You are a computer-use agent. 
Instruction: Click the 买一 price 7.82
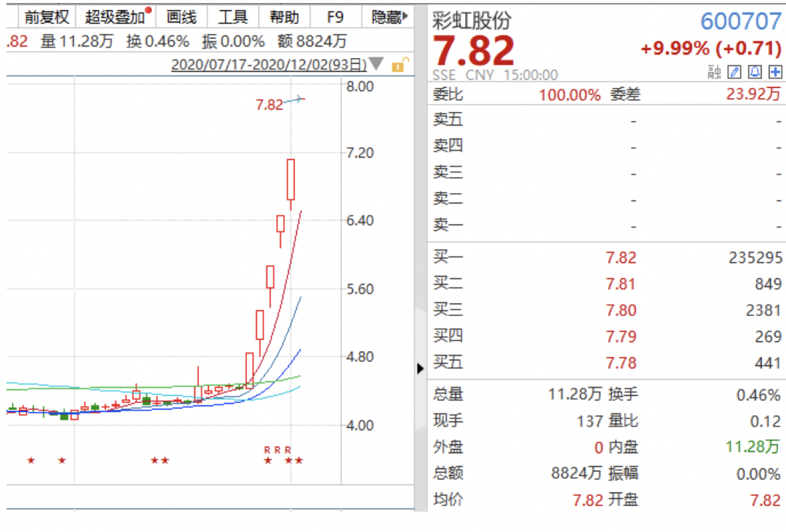point(621,258)
